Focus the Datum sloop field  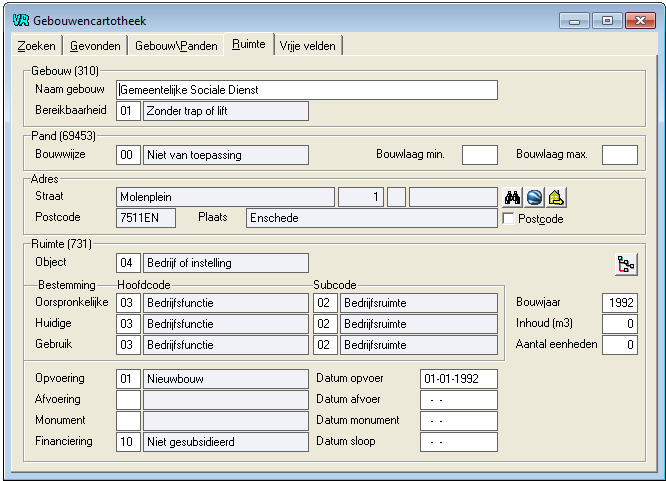[459, 442]
